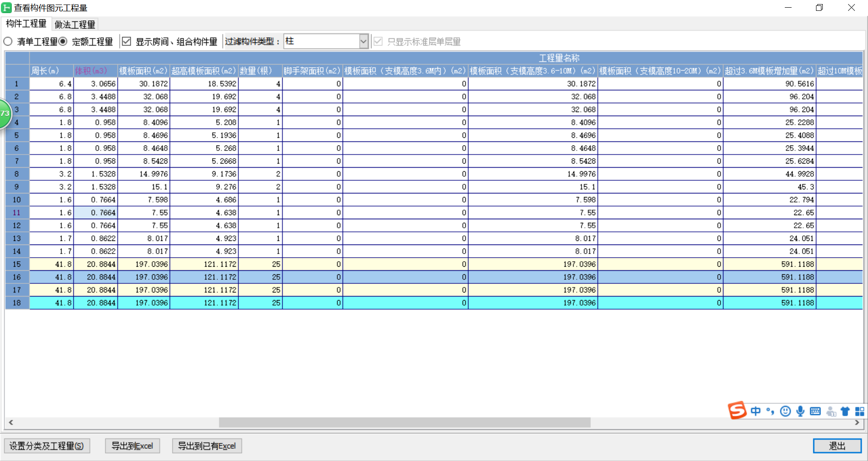Viewport: 868px width, 461px height.
Task: Open the 过滤构件类型 dropdown arrow
Action: tap(363, 42)
